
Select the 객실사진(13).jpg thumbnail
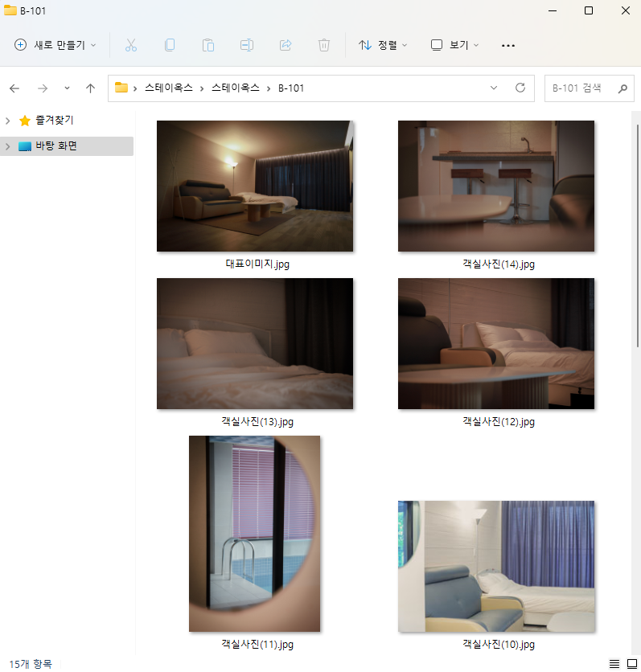(x=255, y=344)
